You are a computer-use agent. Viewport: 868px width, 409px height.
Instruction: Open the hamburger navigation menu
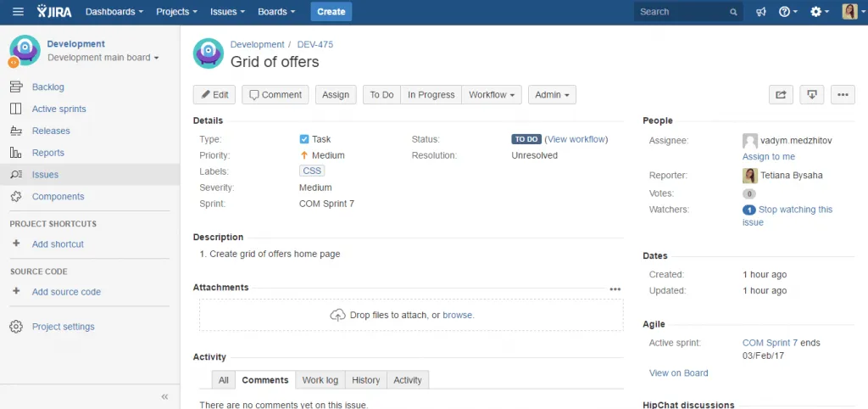point(19,12)
